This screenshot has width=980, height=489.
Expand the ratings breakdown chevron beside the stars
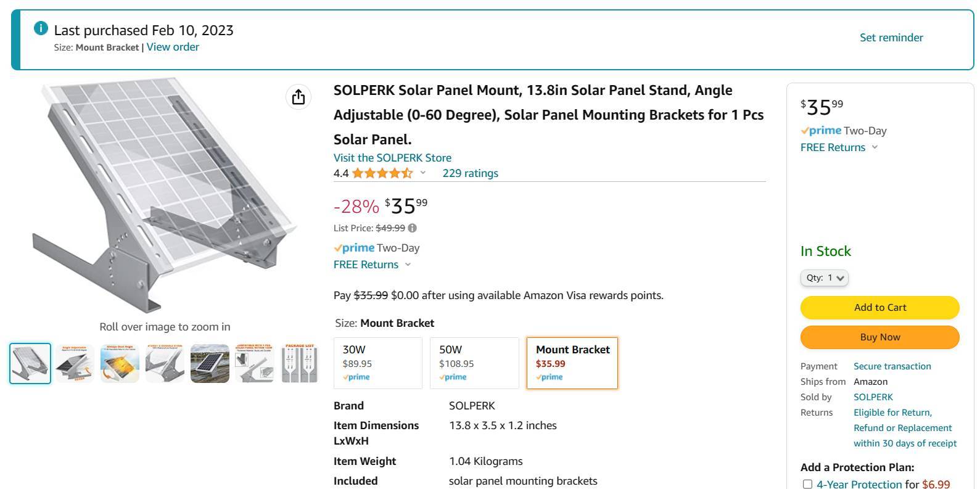[x=422, y=173]
